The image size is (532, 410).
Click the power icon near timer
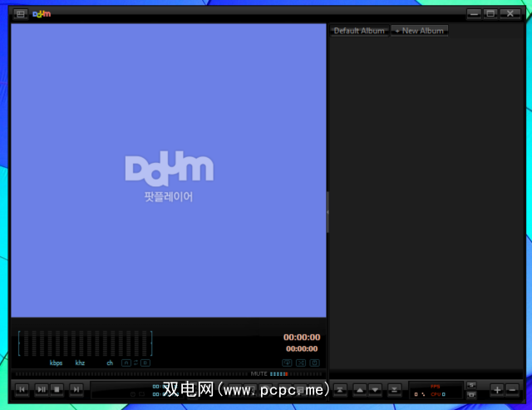point(314,363)
